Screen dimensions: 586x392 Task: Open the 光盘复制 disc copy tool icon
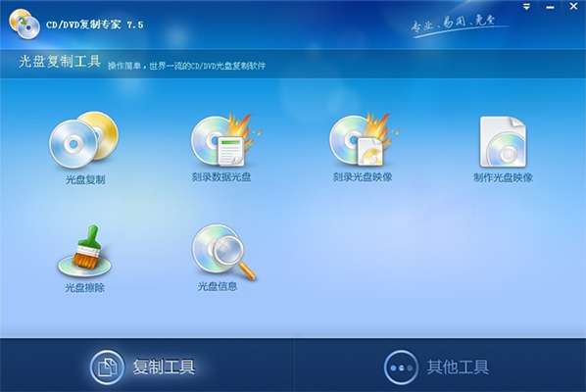84,139
